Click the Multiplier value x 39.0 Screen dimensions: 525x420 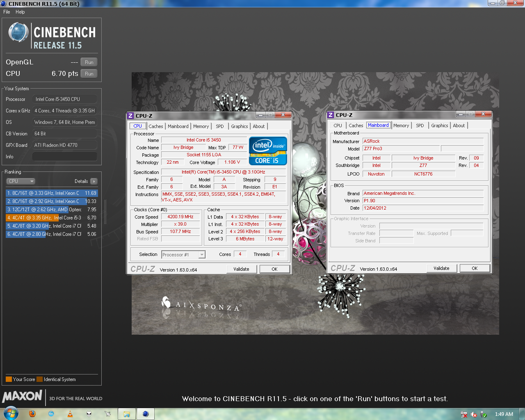(180, 224)
